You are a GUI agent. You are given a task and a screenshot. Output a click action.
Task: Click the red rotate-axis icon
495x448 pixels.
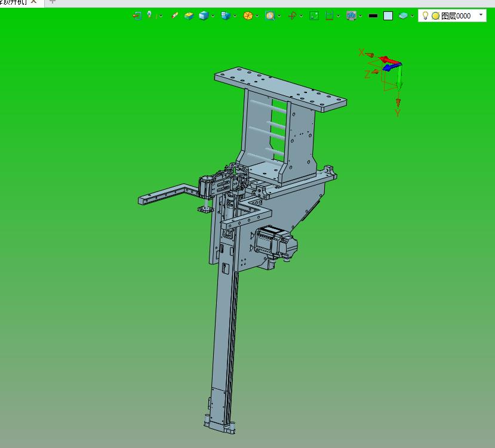[x=293, y=16]
